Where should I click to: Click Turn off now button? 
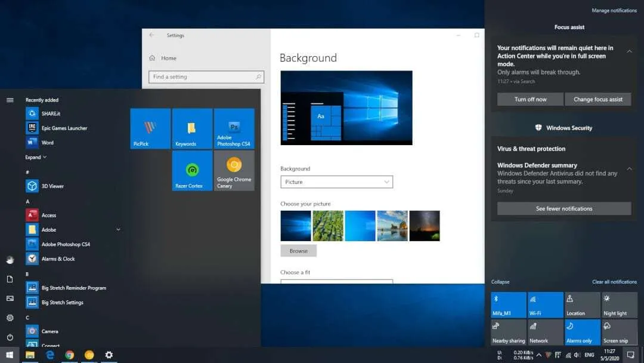tap(530, 99)
